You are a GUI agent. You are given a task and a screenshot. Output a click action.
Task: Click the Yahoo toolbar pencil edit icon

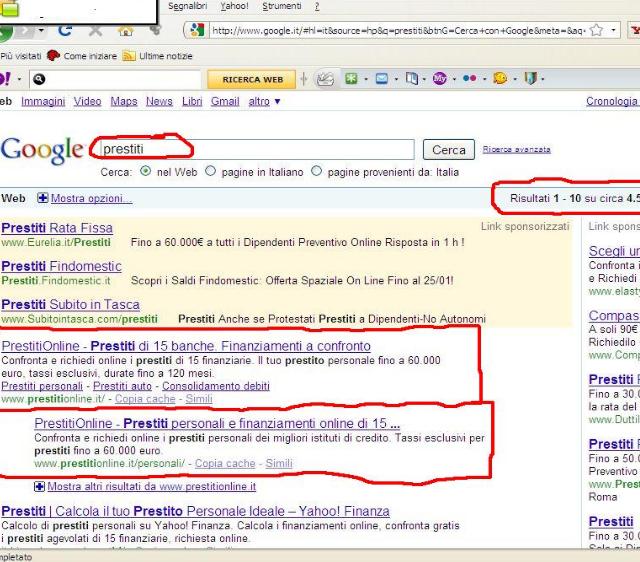[x=325, y=79]
